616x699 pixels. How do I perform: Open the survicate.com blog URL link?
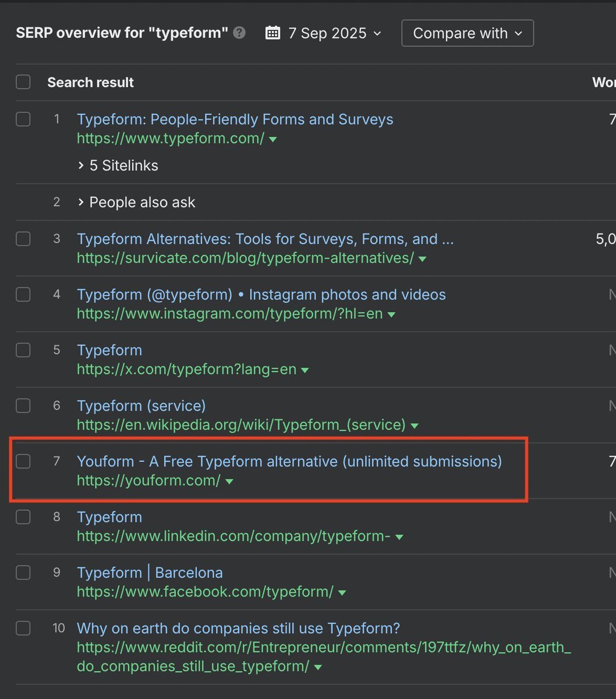[x=246, y=258]
